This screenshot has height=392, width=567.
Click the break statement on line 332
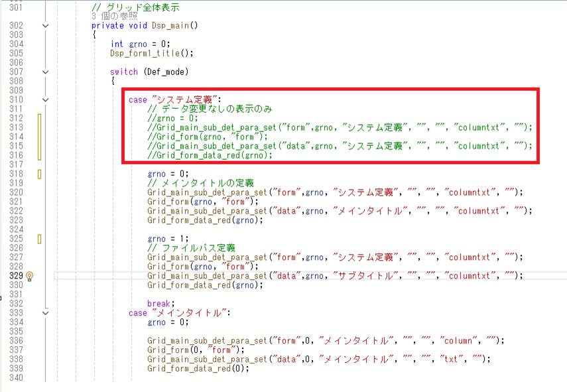[161, 303]
